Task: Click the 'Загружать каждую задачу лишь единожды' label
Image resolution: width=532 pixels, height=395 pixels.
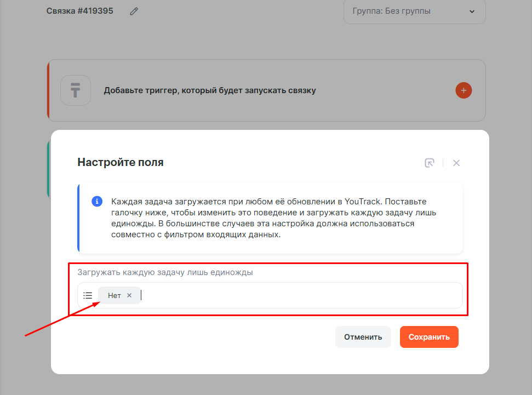Action: click(165, 272)
